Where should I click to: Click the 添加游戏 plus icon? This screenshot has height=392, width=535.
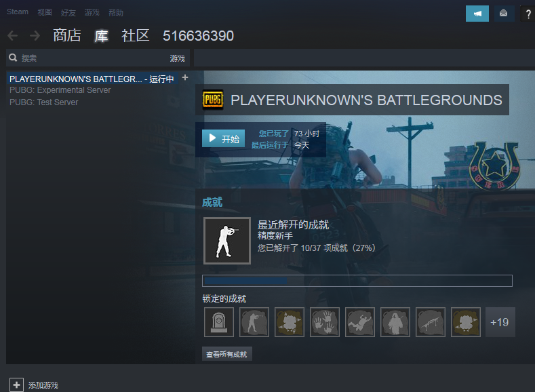click(16, 385)
